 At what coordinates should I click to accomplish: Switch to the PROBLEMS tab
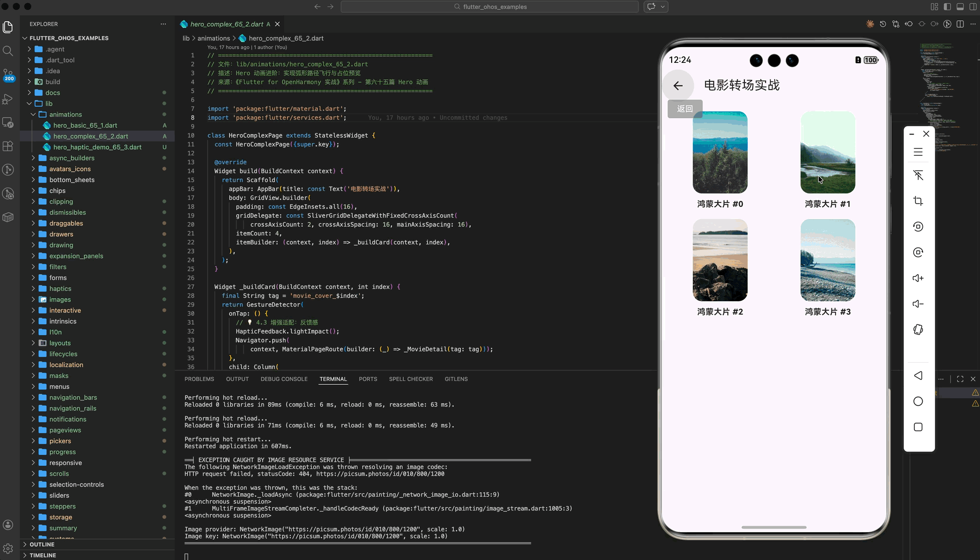tap(199, 379)
